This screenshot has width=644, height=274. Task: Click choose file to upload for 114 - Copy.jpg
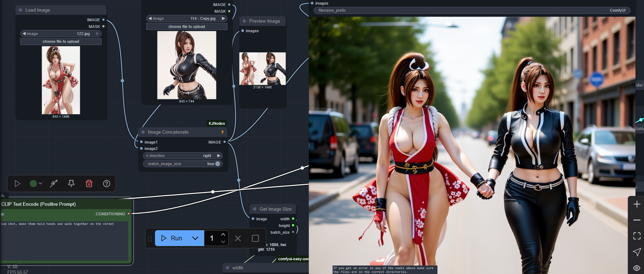tap(186, 27)
